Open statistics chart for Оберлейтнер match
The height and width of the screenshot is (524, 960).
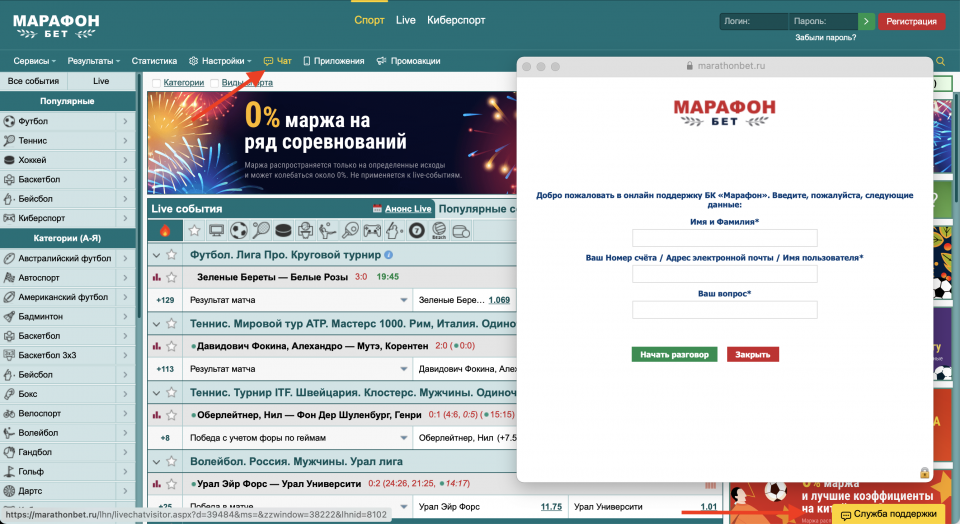point(157,415)
